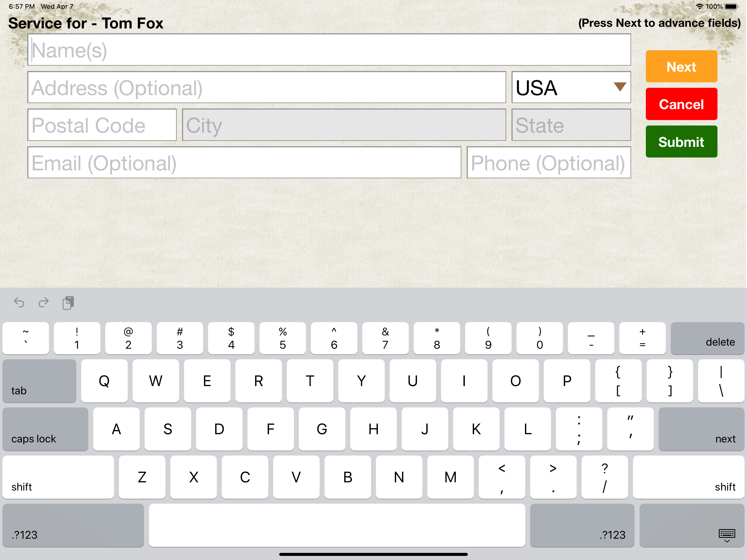The width and height of the screenshot is (747, 560).
Task: Select the City field
Action: tap(344, 125)
